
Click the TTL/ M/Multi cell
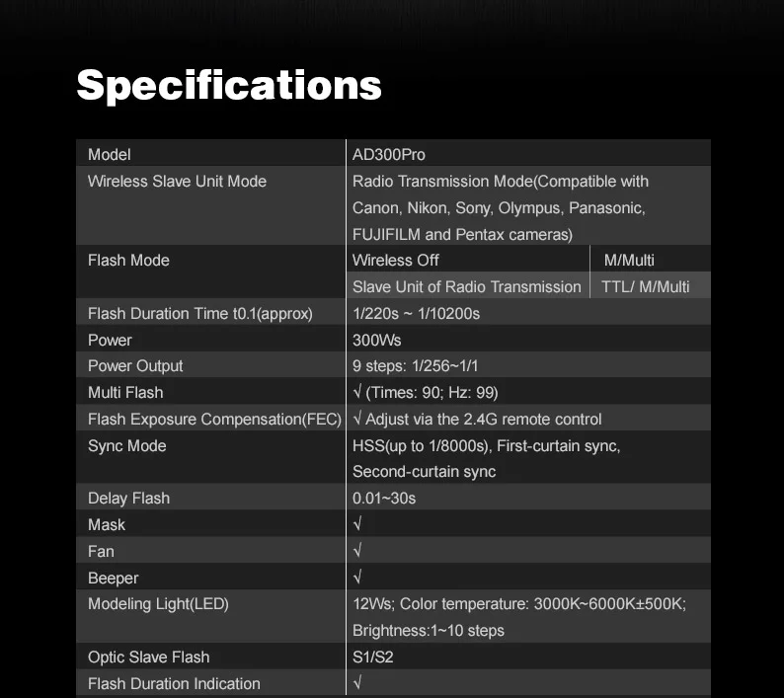pos(646,286)
